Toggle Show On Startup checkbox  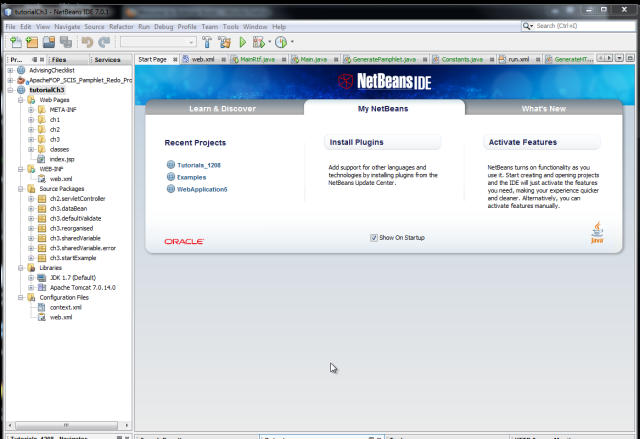coord(373,238)
